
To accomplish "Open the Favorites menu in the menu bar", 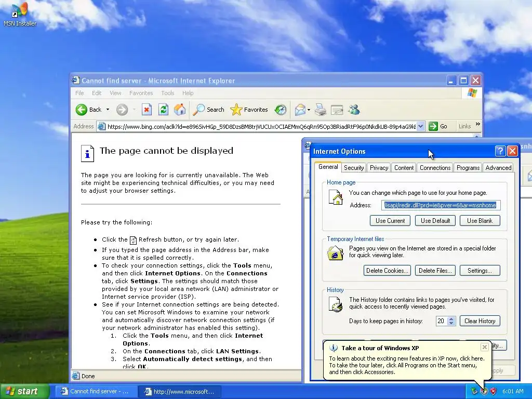I will [141, 93].
